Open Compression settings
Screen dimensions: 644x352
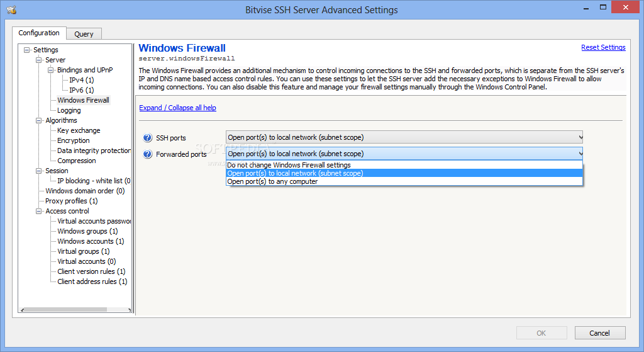pyautogui.click(x=76, y=161)
